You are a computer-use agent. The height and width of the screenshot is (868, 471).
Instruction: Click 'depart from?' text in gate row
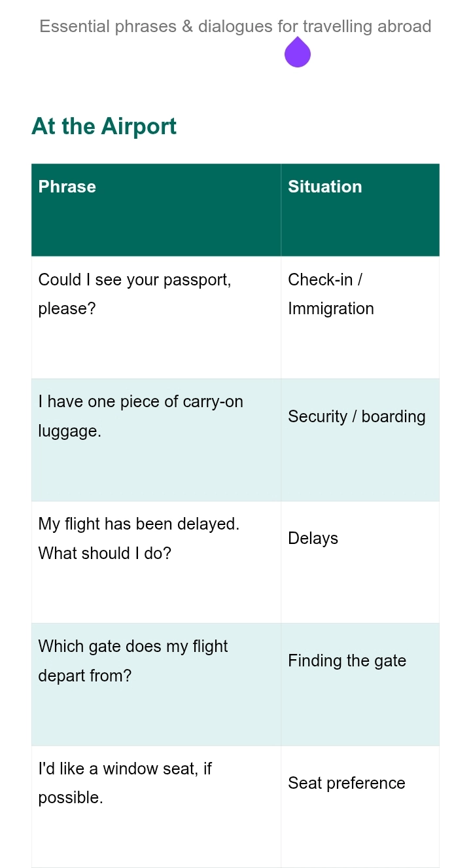click(x=85, y=676)
